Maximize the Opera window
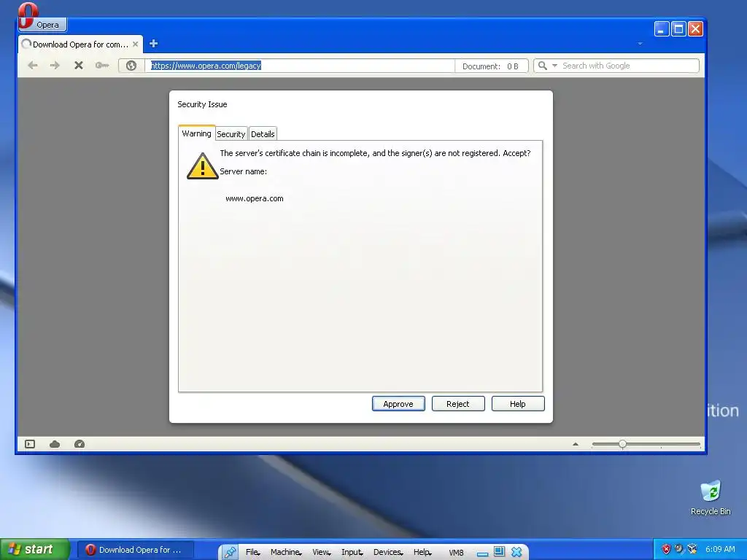 (678, 29)
